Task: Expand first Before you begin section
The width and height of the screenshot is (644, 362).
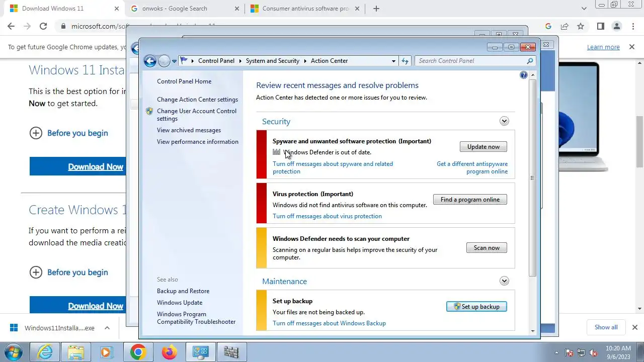Action: pos(69,133)
